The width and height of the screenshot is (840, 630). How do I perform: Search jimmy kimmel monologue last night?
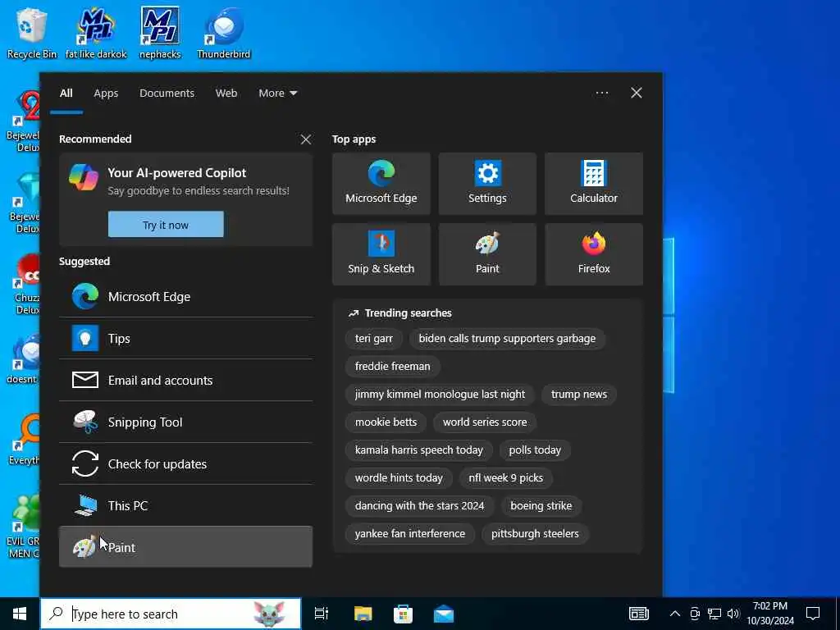tap(440, 395)
